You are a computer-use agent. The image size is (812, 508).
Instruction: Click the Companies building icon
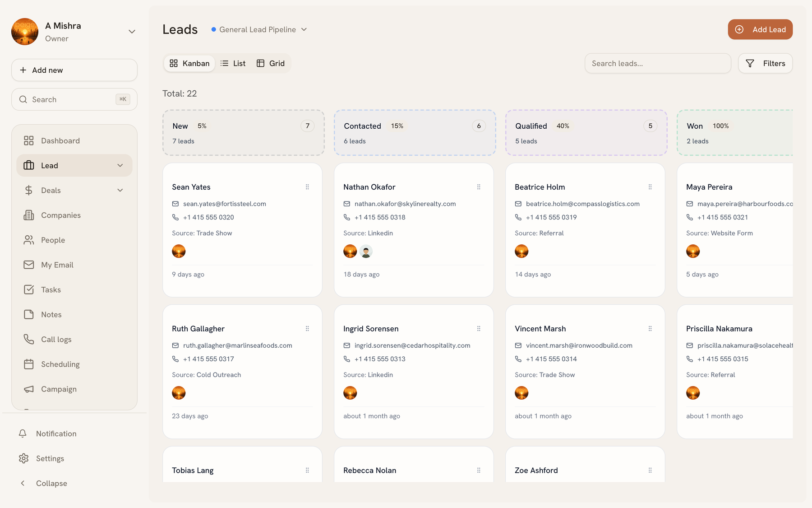point(29,215)
